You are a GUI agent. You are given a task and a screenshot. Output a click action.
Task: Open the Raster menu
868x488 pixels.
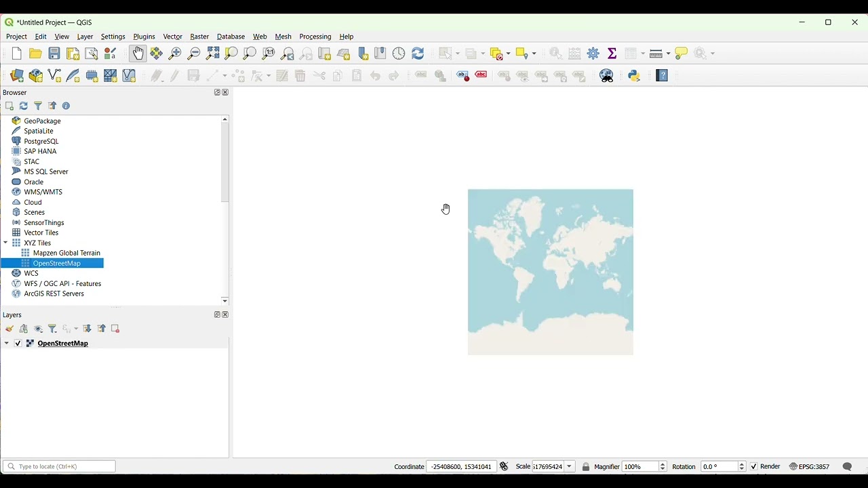199,37
